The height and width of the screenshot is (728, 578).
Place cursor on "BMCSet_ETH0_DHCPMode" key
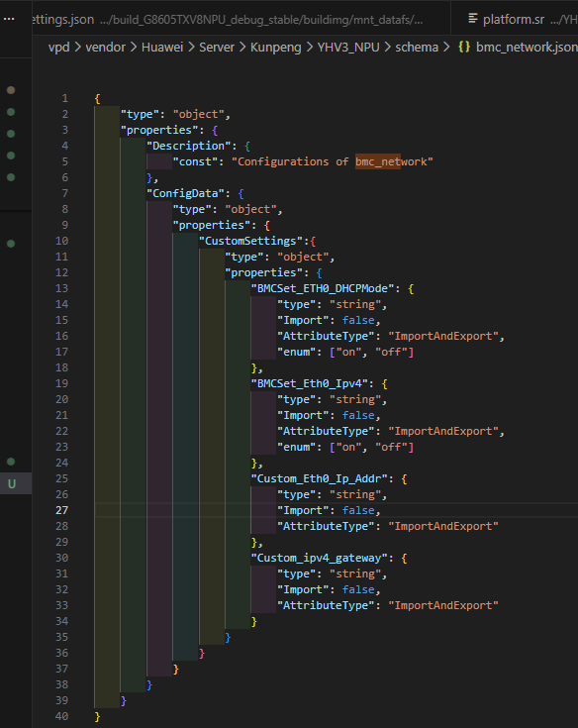pyautogui.click(x=326, y=288)
